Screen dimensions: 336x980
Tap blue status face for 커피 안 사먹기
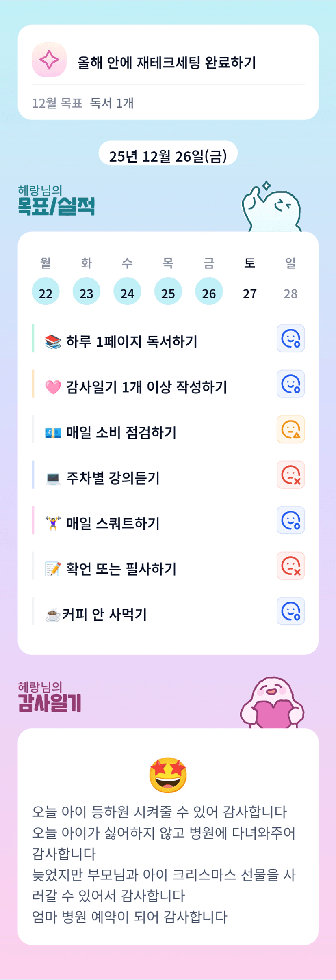click(290, 611)
